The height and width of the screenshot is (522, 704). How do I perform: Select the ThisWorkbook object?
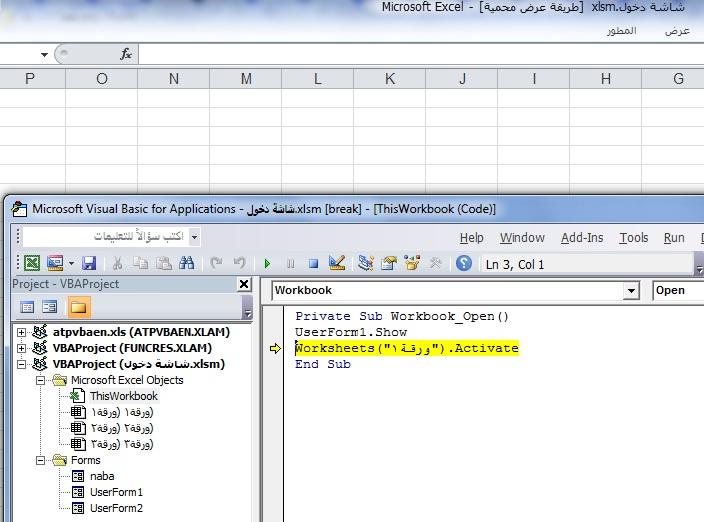click(123, 396)
